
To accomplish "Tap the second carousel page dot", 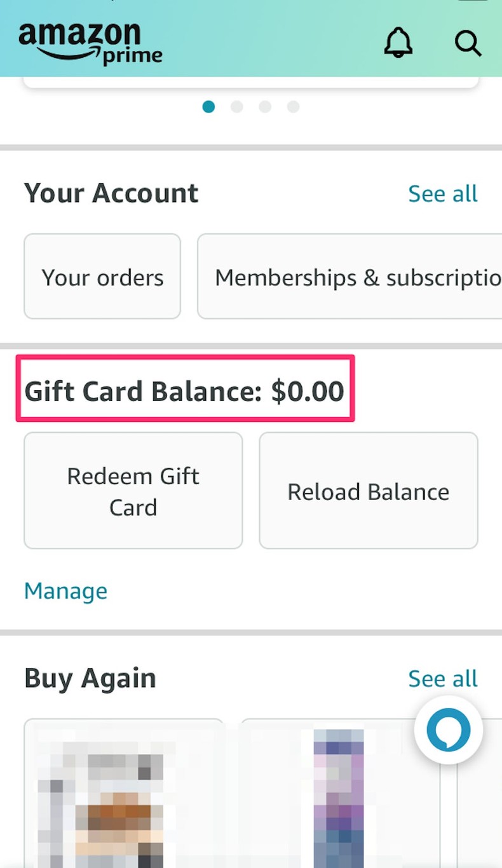I will point(237,107).
